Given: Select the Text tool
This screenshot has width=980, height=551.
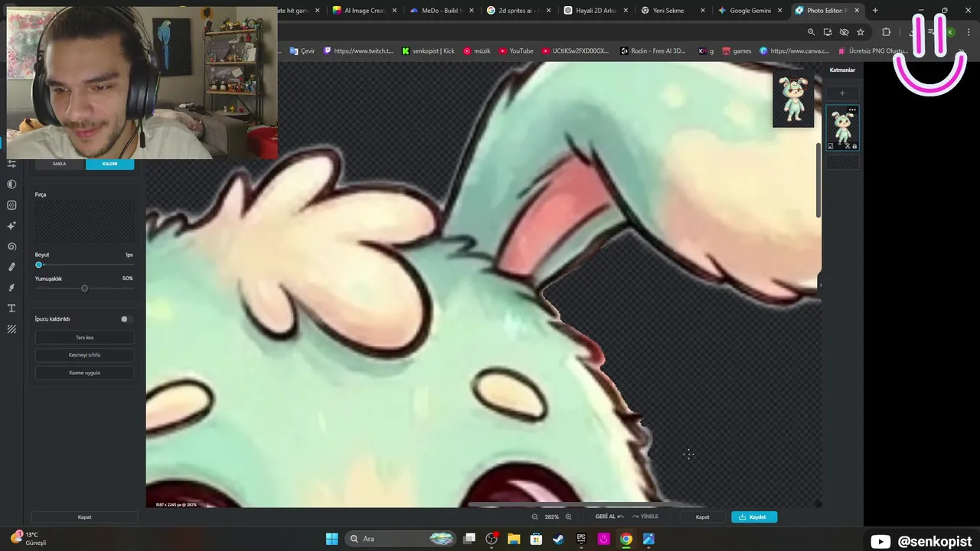Looking at the screenshot, I should click(11, 308).
